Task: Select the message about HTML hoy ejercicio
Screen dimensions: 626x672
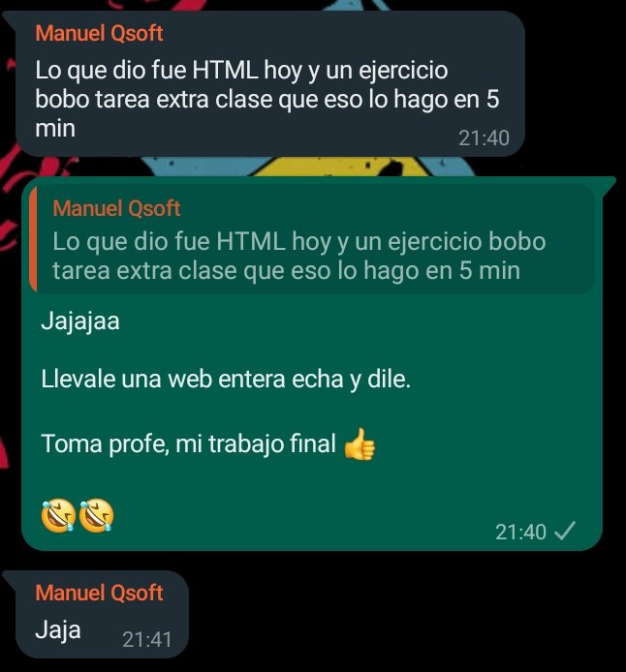Action: pyautogui.click(x=270, y=83)
